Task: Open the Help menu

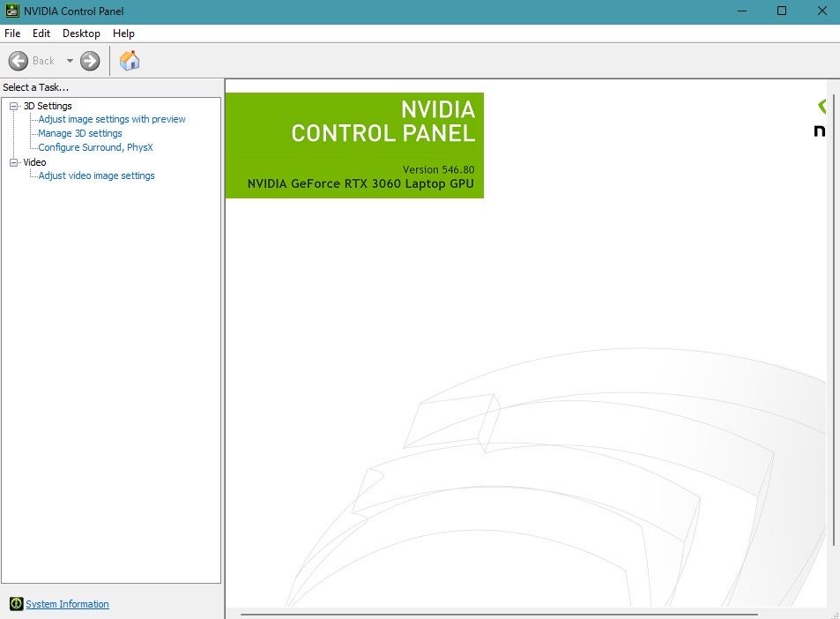Action: pos(123,34)
